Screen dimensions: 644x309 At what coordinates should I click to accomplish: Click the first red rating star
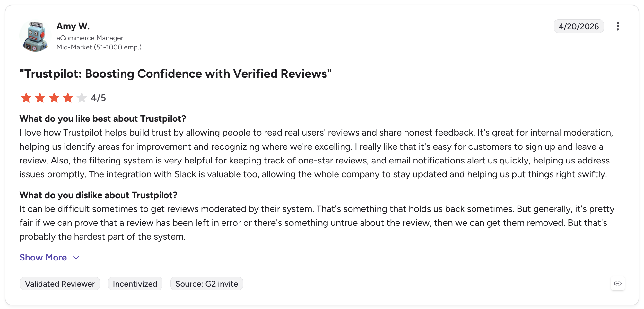[x=26, y=98]
